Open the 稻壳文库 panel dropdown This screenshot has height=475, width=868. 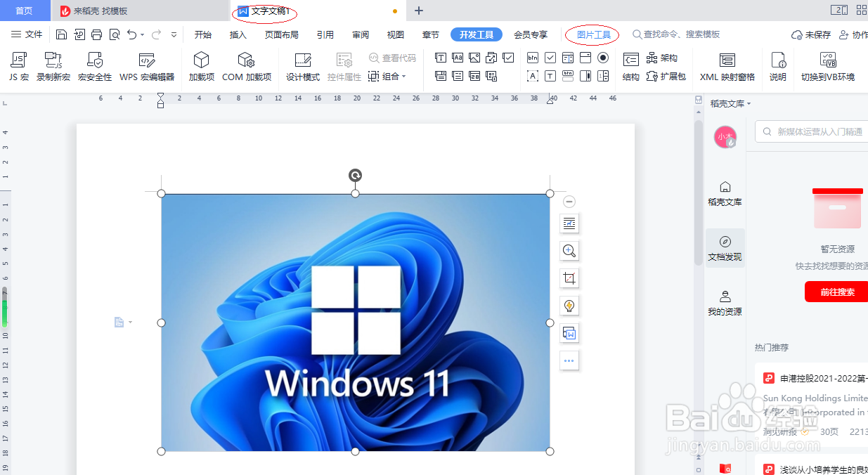(x=730, y=103)
